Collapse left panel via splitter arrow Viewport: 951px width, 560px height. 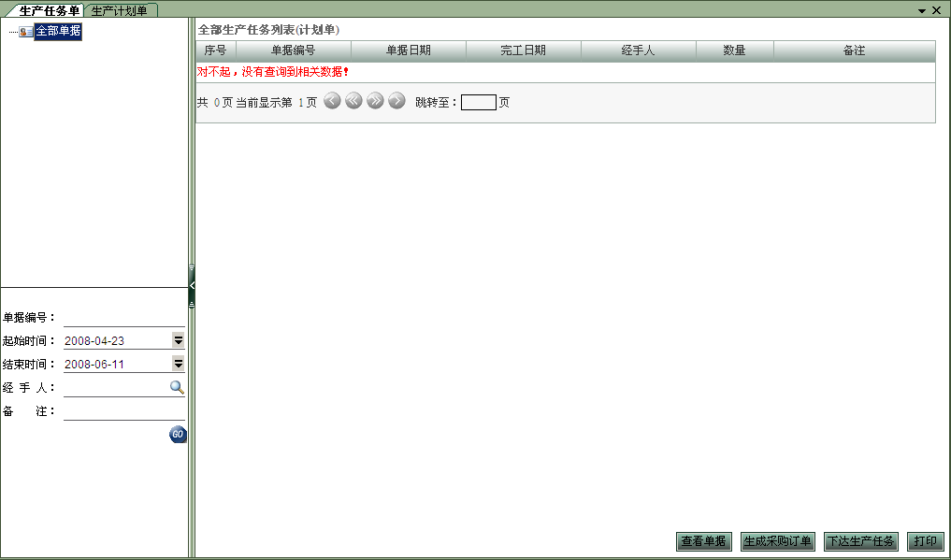192,285
